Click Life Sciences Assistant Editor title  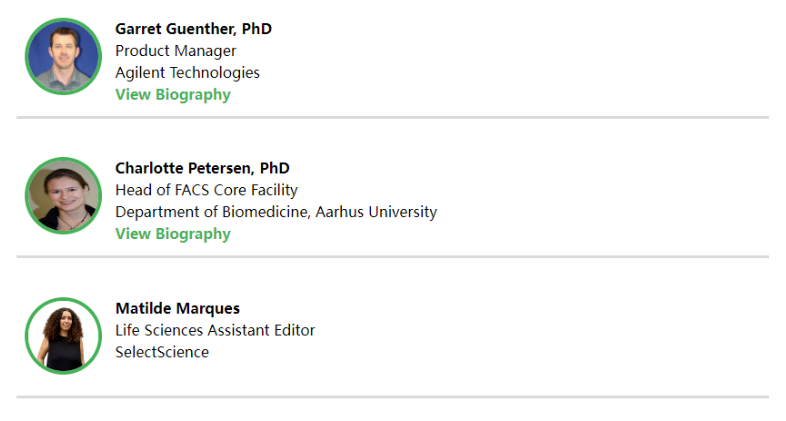(x=215, y=330)
